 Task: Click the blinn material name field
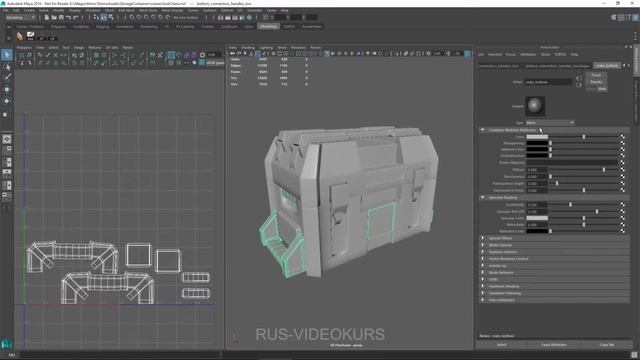pos(548,82)
